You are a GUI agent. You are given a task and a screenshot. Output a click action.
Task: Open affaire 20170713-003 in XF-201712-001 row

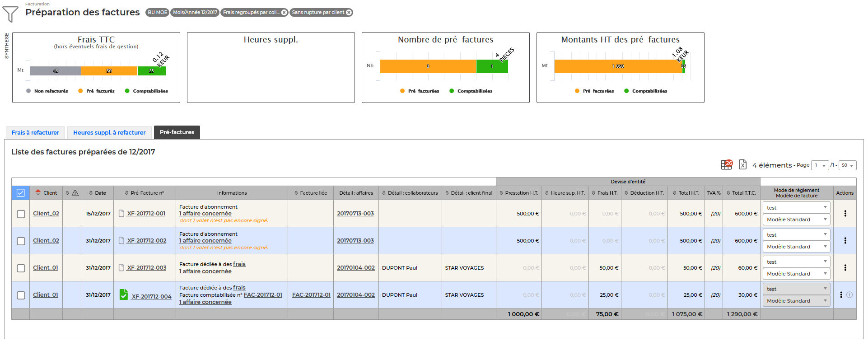(355, 213)
